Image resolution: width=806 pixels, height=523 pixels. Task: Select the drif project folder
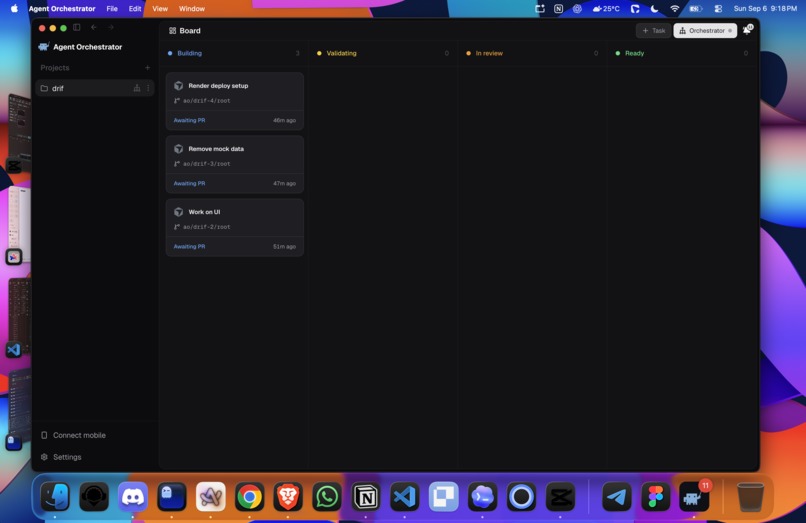(x=95, y=88)
